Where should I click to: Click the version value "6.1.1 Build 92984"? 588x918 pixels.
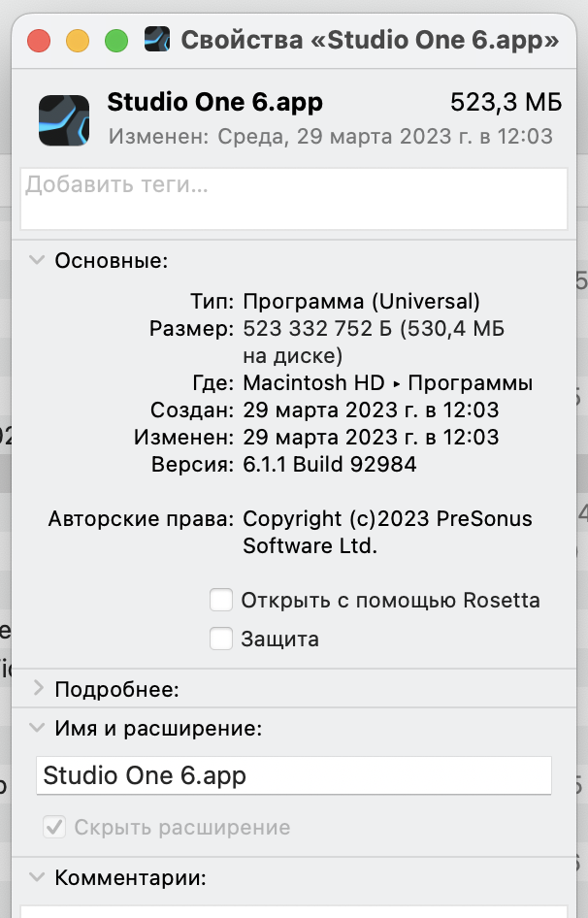(x=330, y=464)
